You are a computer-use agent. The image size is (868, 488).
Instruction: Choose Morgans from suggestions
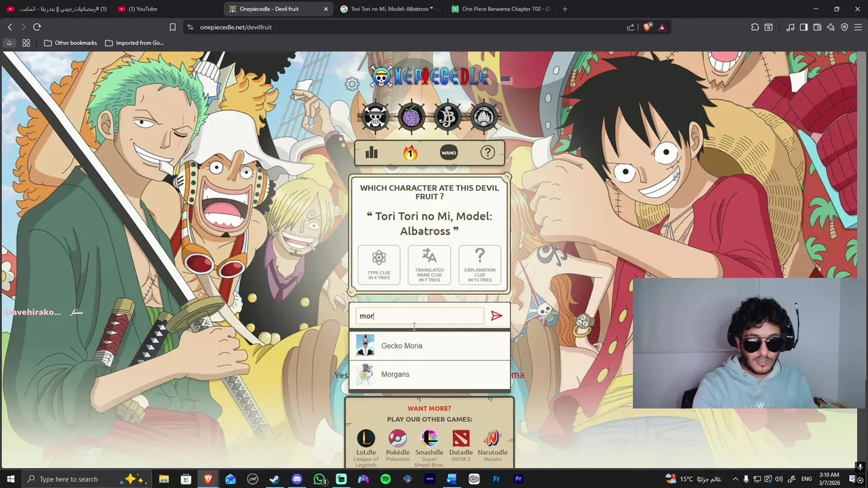[x=429, y=374]
